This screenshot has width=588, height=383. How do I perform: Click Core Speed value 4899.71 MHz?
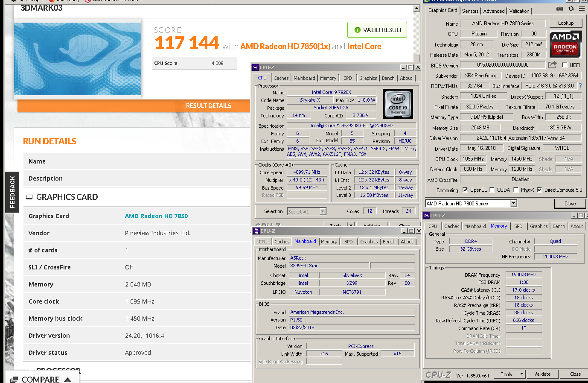[x=307, y=172]
